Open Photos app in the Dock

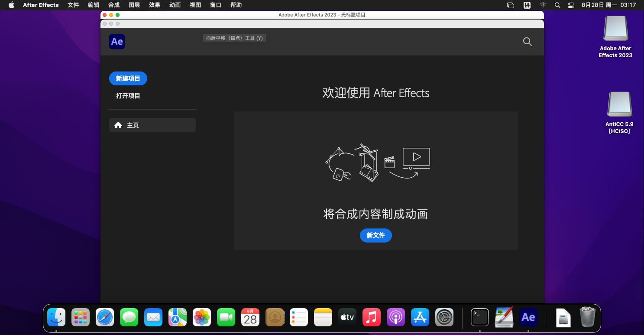click(x=202, y=317)
